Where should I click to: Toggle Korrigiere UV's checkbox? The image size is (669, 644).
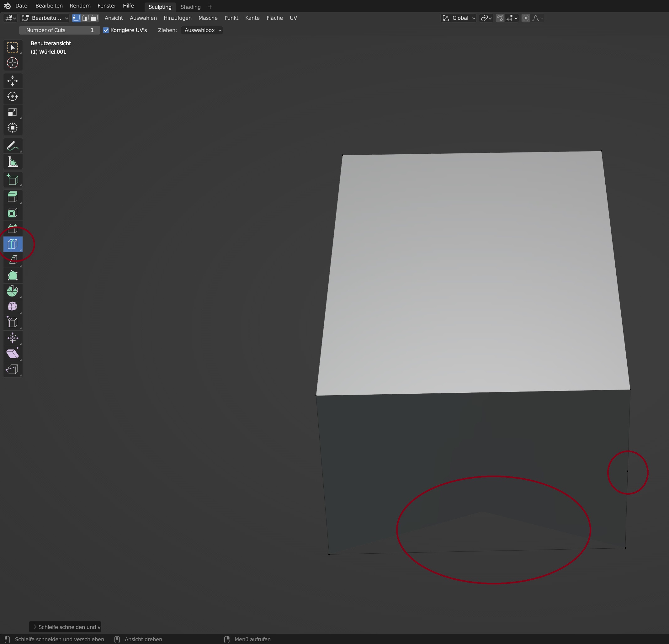click(106, 30)
